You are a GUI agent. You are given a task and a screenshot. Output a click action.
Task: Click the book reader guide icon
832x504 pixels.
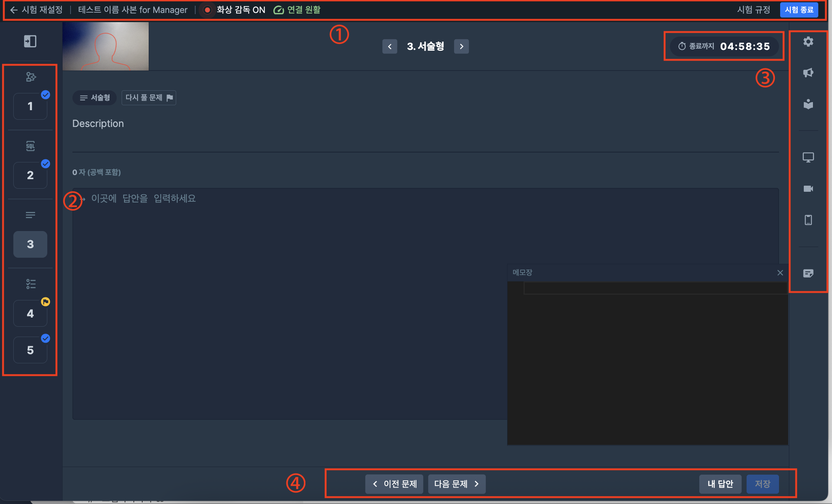(808, 104)
